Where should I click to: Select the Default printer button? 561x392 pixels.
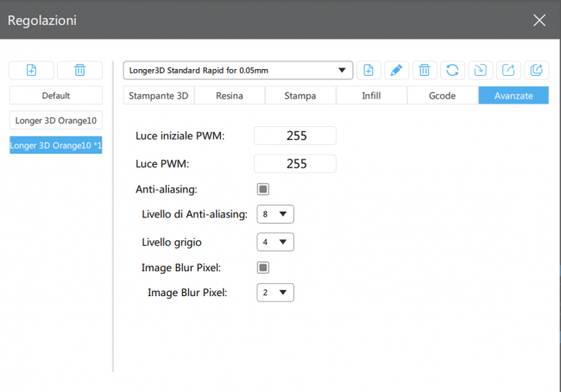(x=55, y=96)
